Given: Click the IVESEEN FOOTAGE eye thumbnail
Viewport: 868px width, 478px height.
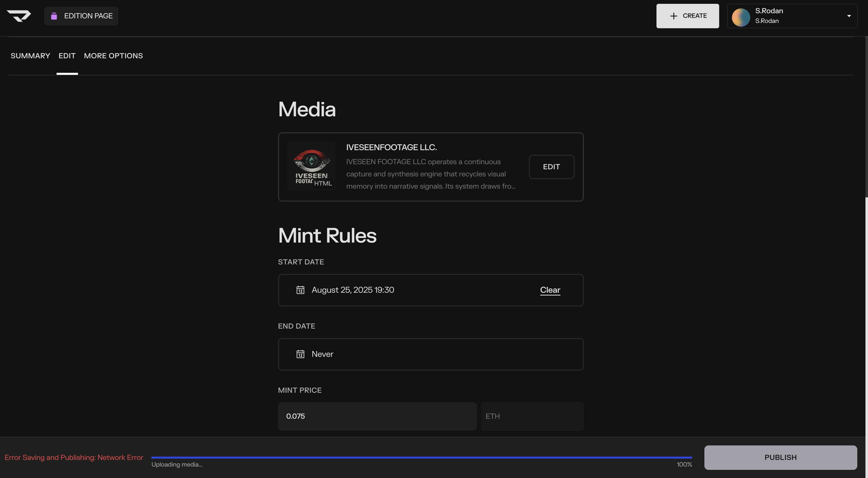Looking at the screenshot, I should click(x=311, y=166).
